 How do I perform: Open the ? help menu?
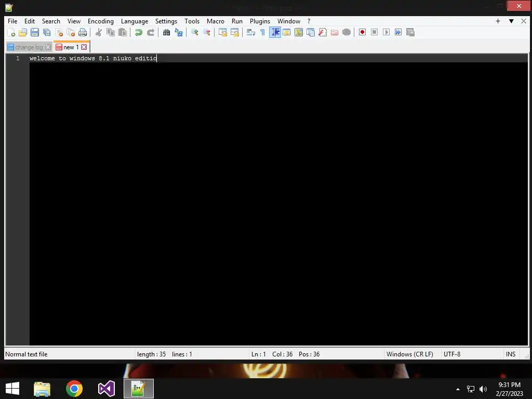pyautogui.click(x=309, y=21)
